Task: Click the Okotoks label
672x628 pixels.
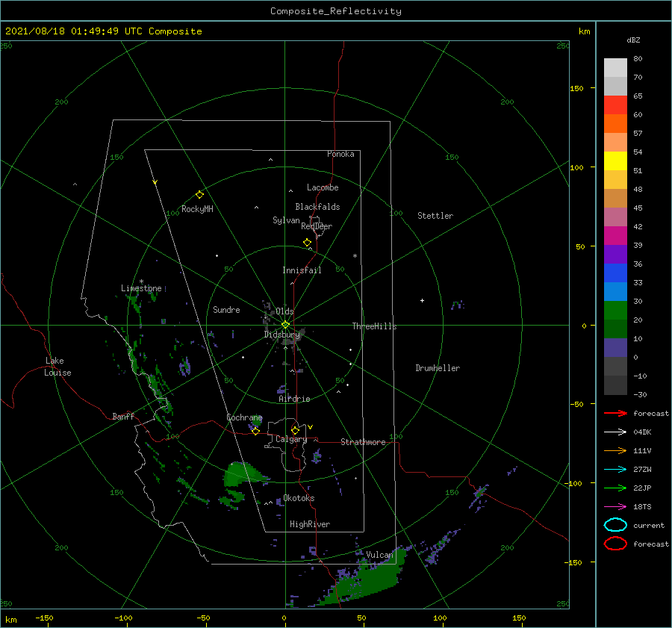Action: pyautogui.click(x=299, y=498)
